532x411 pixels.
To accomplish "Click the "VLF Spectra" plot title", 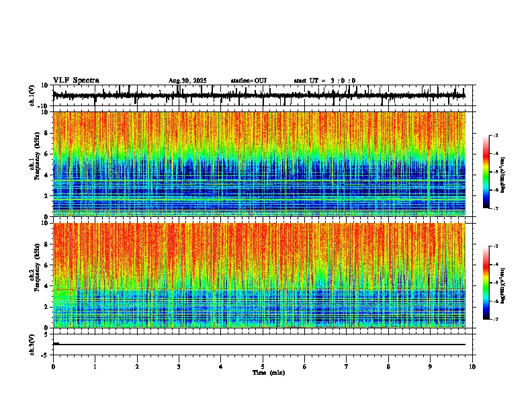I will coord(76,81).
